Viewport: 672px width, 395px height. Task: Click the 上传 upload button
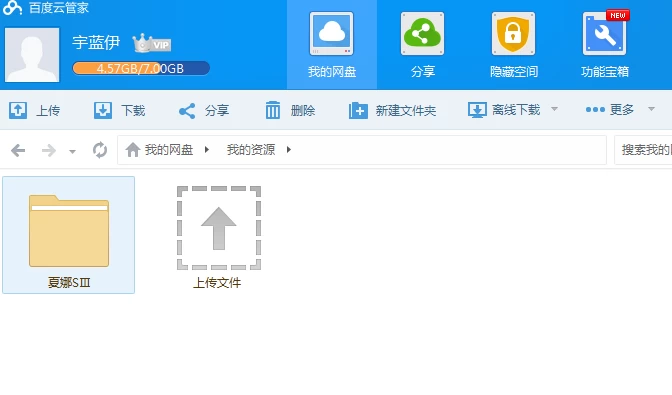click(35, 111)
